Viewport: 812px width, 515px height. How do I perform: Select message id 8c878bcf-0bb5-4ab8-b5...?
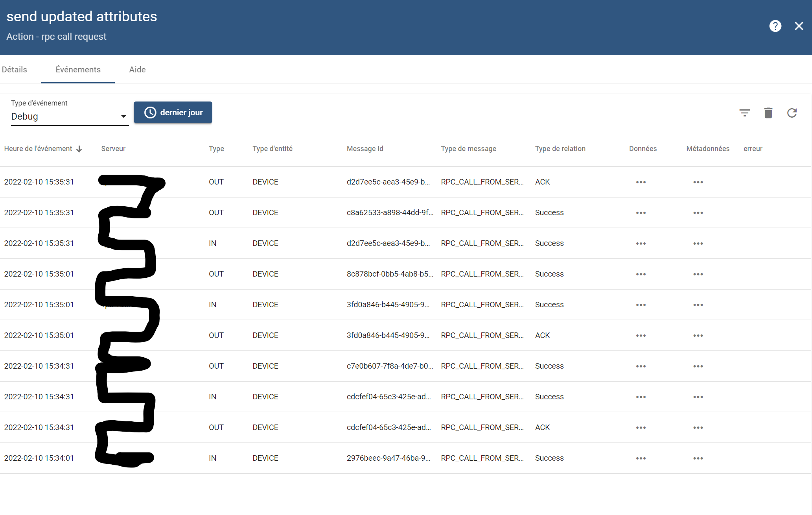(x=390, y=274)
